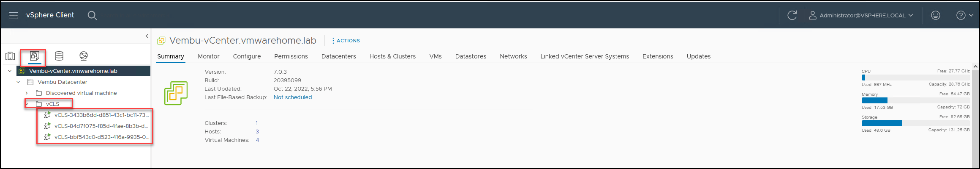Open the smiley feedback icon

coord(936,15)
